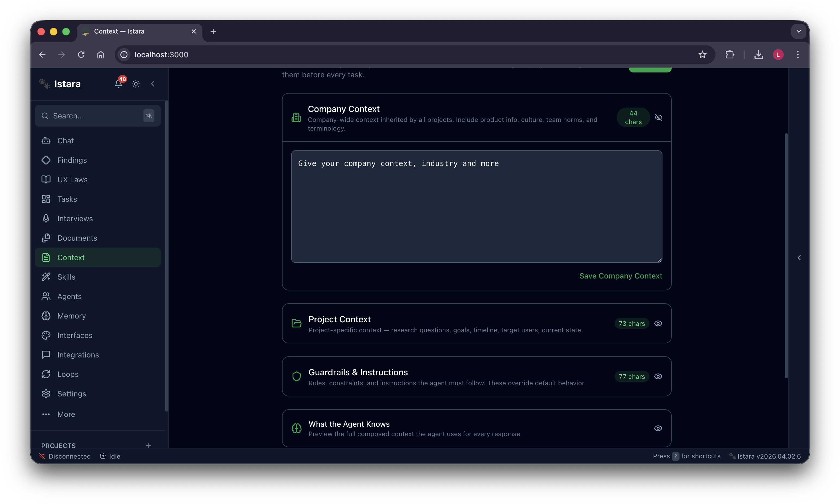
Task: Bookmark this page with the star icon
Action: point(702,55)
